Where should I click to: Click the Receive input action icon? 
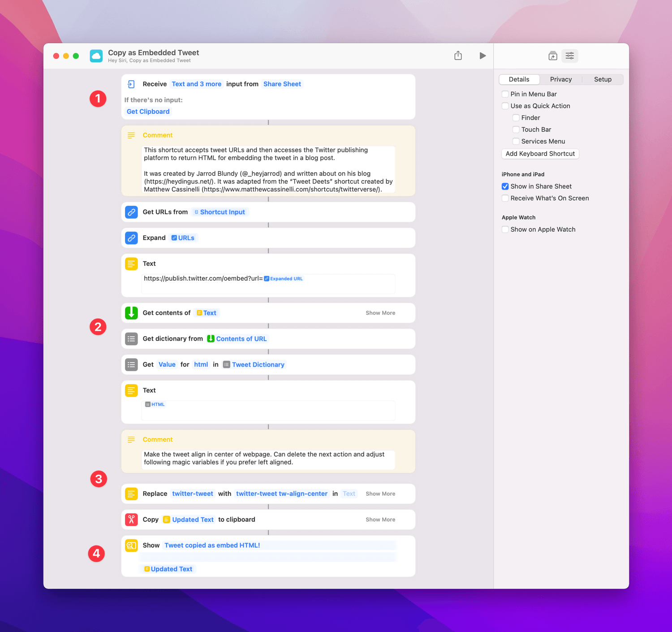coord(131,84)
